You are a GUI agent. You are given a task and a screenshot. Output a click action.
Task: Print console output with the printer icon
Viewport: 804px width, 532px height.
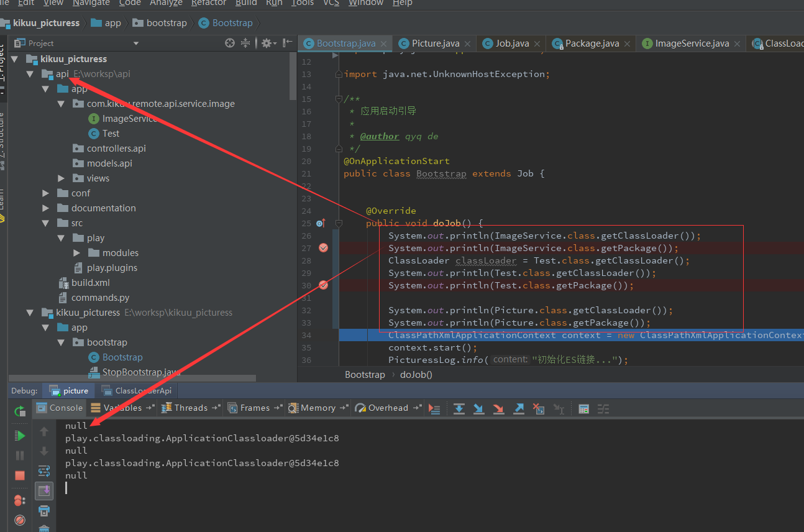[x=44, y=511]
